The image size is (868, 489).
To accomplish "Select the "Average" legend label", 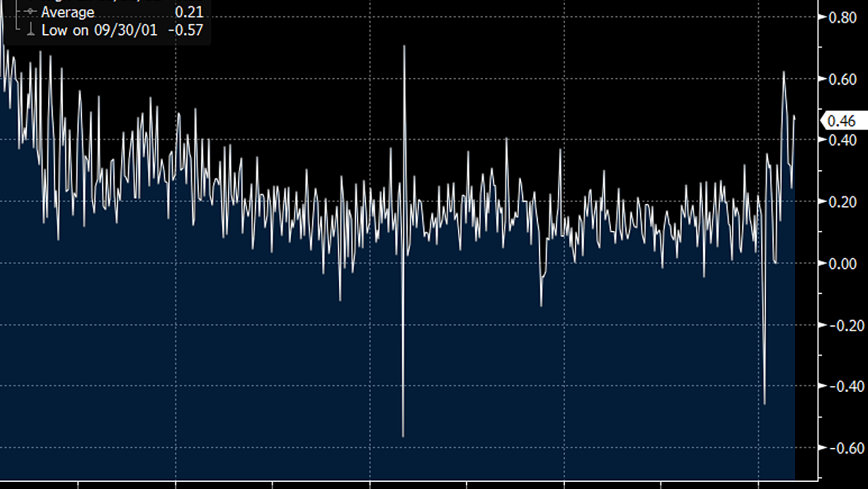I will coord(68,12).
